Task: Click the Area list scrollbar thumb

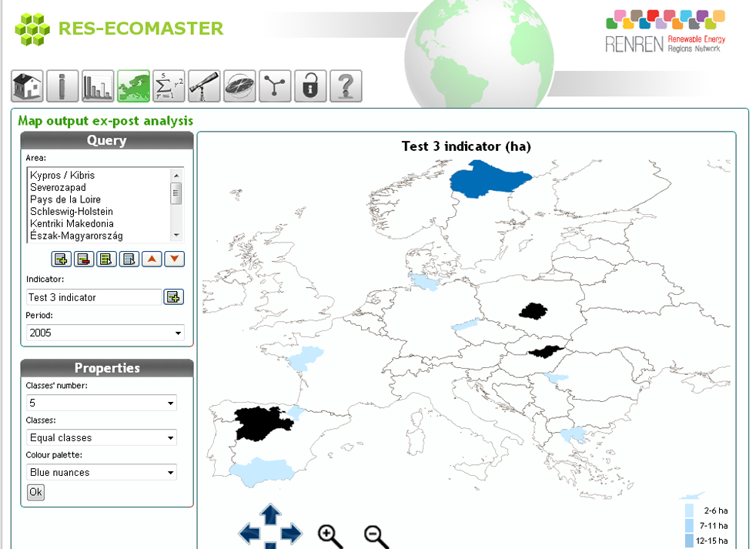Action: tap(176, 193)
